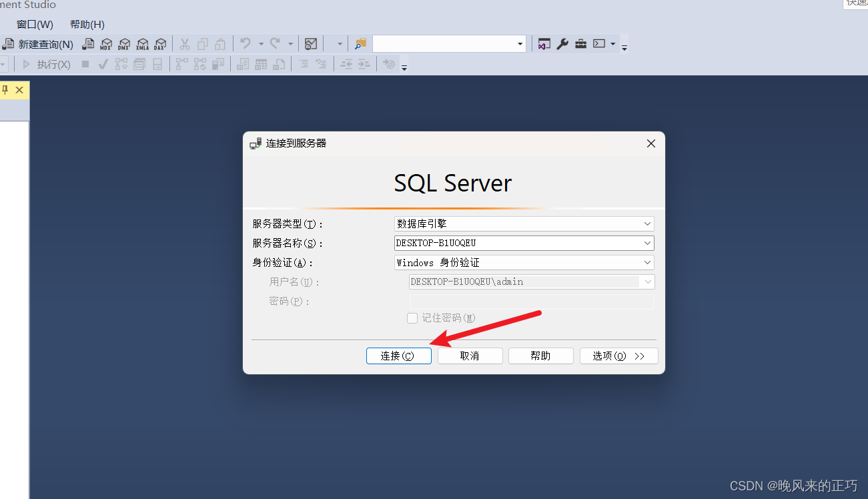Click the Results to File icon
Screen dimensions: 868x499
279,64
